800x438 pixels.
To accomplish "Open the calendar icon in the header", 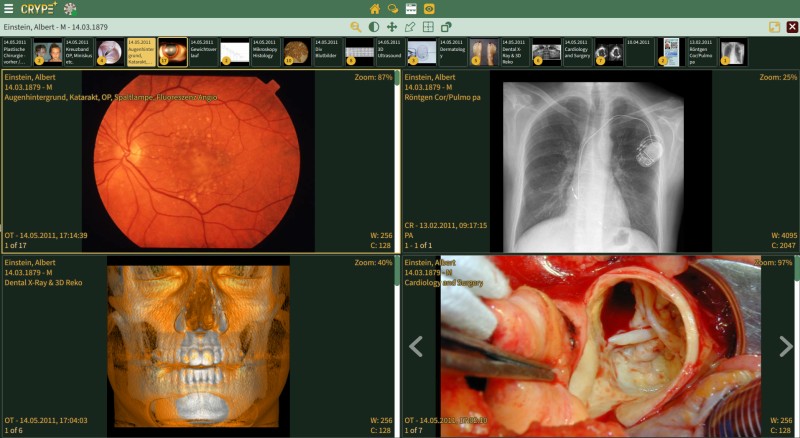I will (411, 8).
